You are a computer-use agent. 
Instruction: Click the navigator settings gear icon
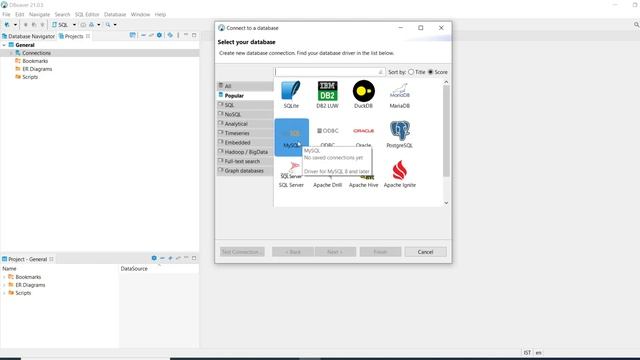tap(160, 36)
